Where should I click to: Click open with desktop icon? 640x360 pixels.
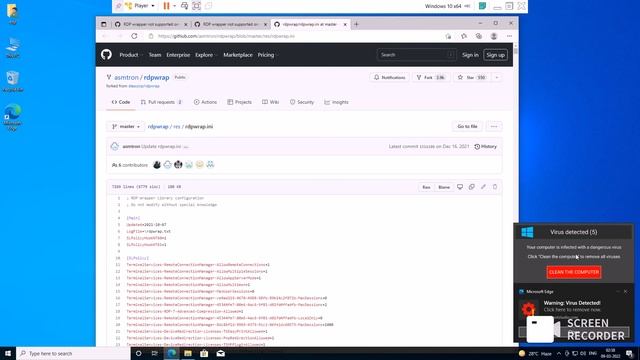(460, 187)
